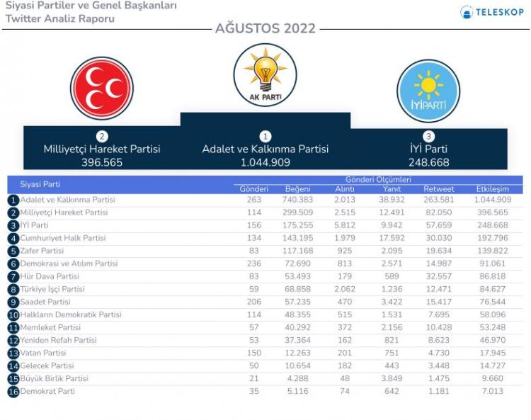Click podium circle number 1 above Adalet ve Kalkınma
The image size is (531, 420).
265,137
